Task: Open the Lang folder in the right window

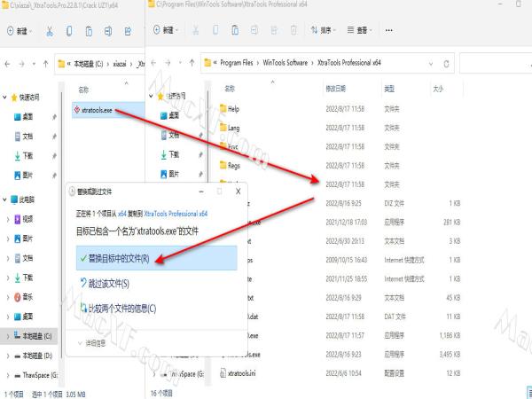Action: (230, 128)
